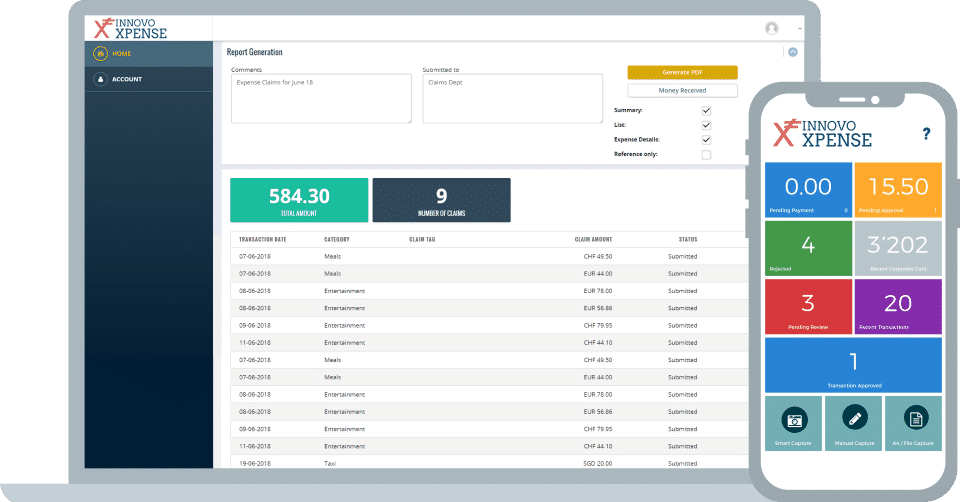Viewport: 960px width, 502px height.
Task: Open the Pending Approval 15.50 tile
Action: coord(898,190)
